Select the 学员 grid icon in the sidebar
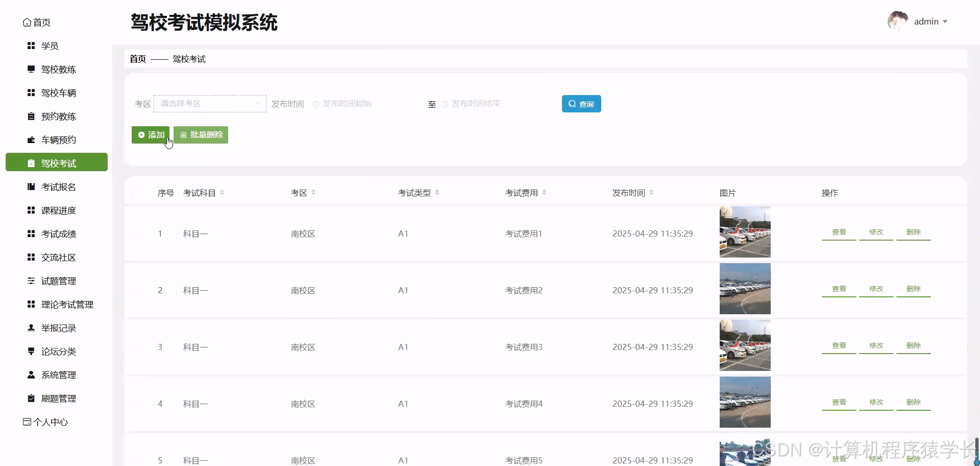This screenshot has width=980, height=466. pyautogui.click(x=31, y=45)
